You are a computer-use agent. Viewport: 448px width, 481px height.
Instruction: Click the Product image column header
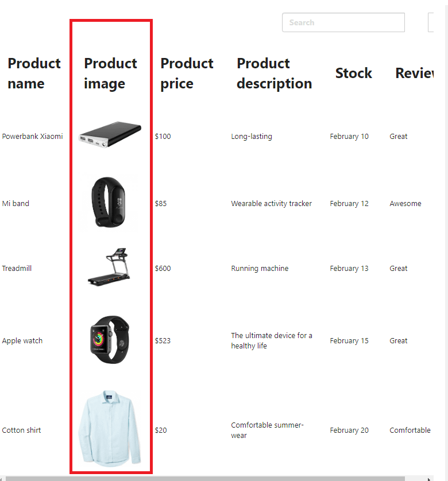[x=110, y=73]
